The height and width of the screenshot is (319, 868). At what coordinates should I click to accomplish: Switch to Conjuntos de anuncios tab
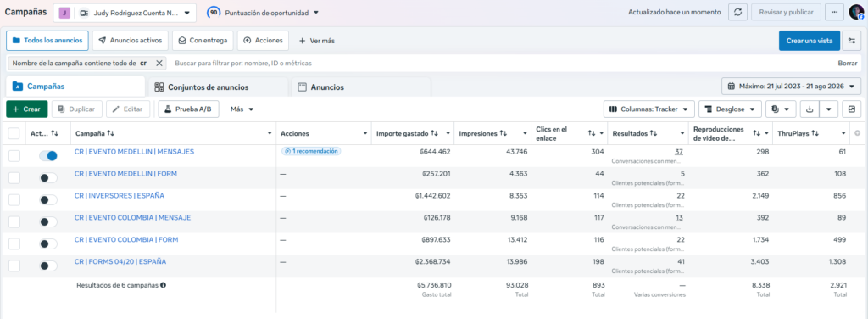pyautogui.click(x=218, y=87)
